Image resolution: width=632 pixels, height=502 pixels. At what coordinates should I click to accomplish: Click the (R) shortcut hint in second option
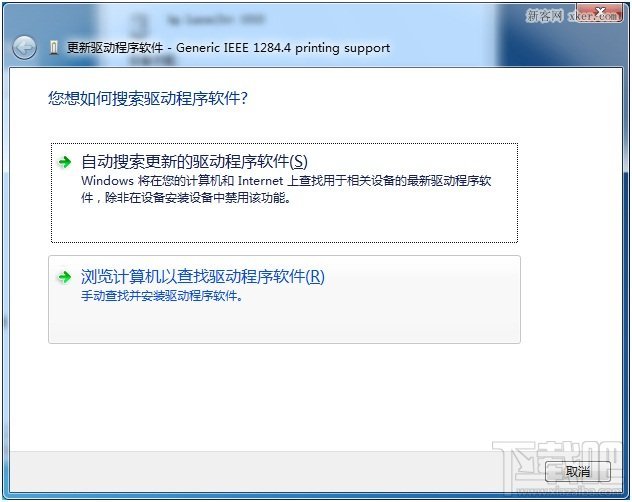315,277
